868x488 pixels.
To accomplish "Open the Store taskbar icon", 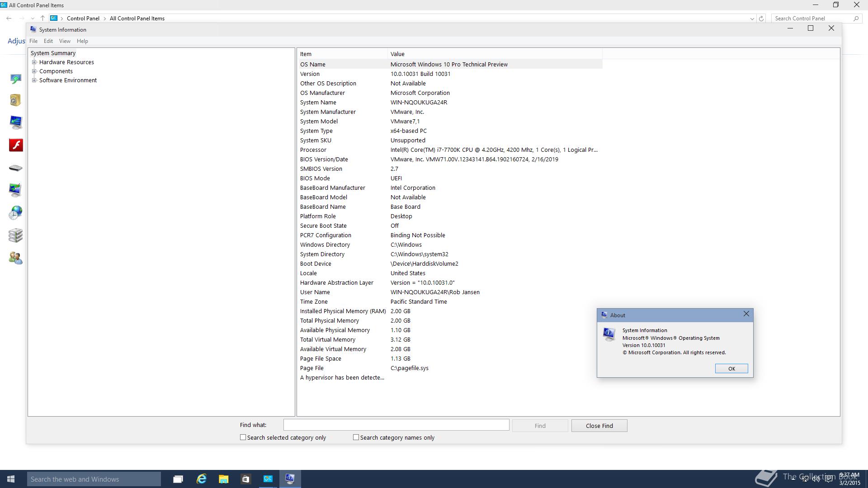I will coord(245,479).
